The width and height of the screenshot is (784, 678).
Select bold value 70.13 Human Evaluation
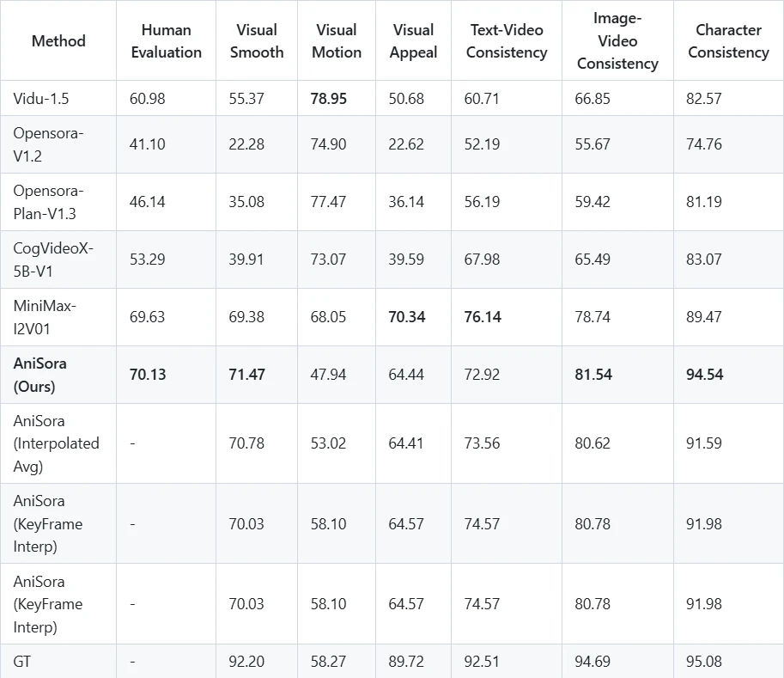(148, 375)
